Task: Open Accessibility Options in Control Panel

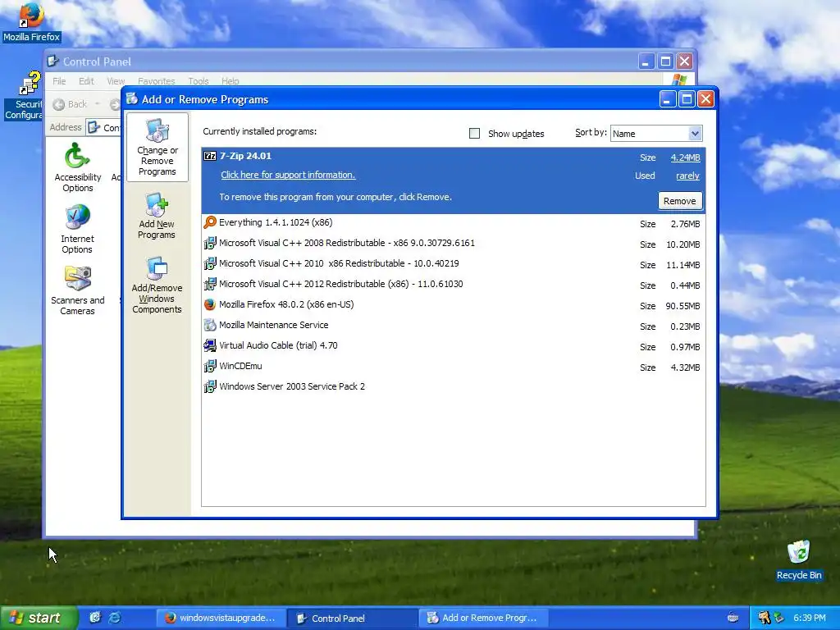Action: click(78, 167)
